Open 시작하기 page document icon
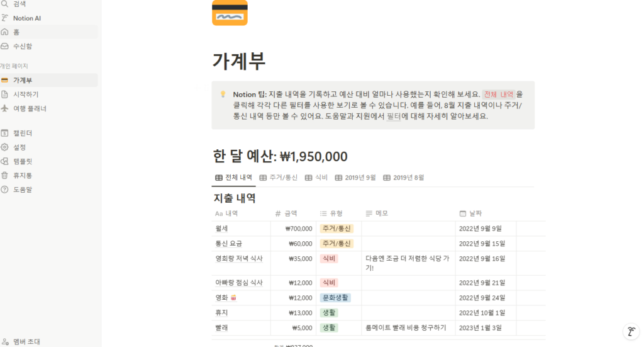This screenshot has width=644, height=347. pos(4,94)
